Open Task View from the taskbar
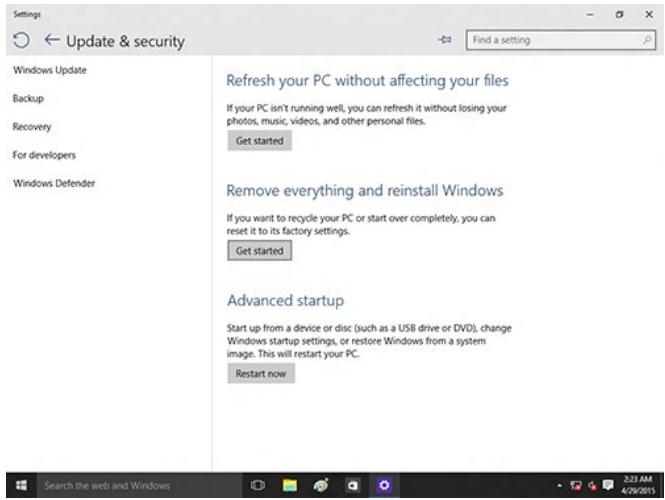This screenshot has width=665, height=500. click(257, 485)
